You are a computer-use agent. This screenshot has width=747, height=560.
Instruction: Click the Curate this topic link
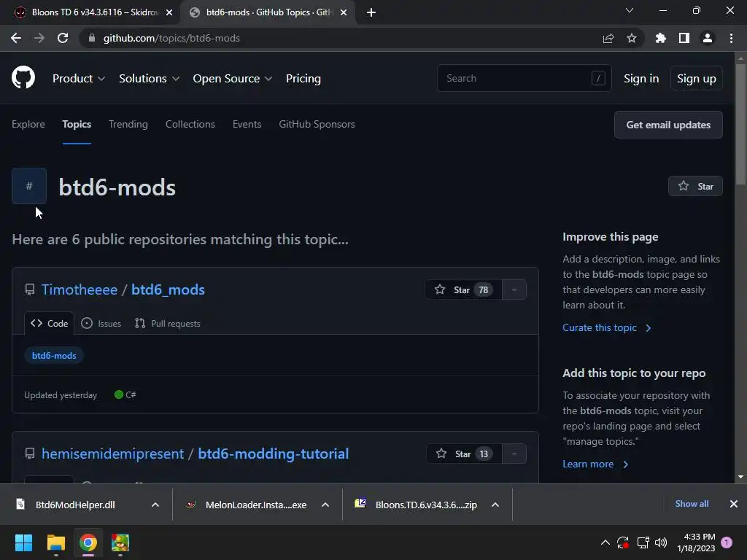(x=607, y=327)
